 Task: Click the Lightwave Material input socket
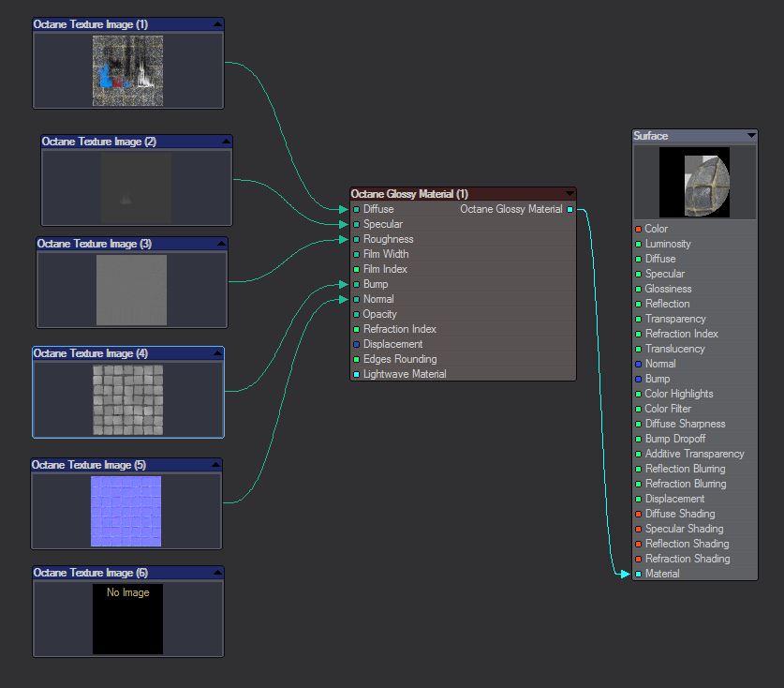pos(357,374)
